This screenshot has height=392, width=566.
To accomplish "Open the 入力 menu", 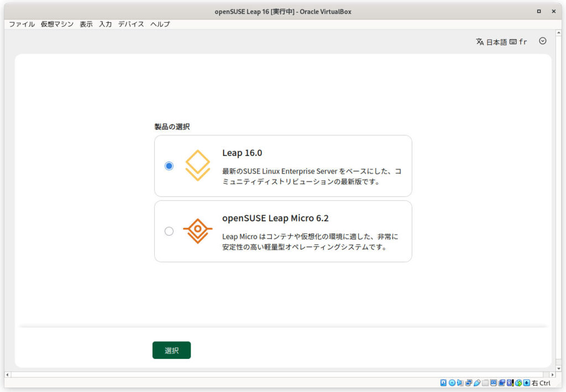I will click(106, 24).
